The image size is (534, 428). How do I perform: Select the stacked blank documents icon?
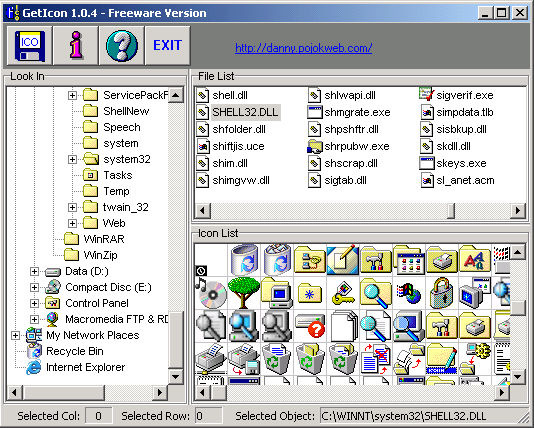pos(343,326)
